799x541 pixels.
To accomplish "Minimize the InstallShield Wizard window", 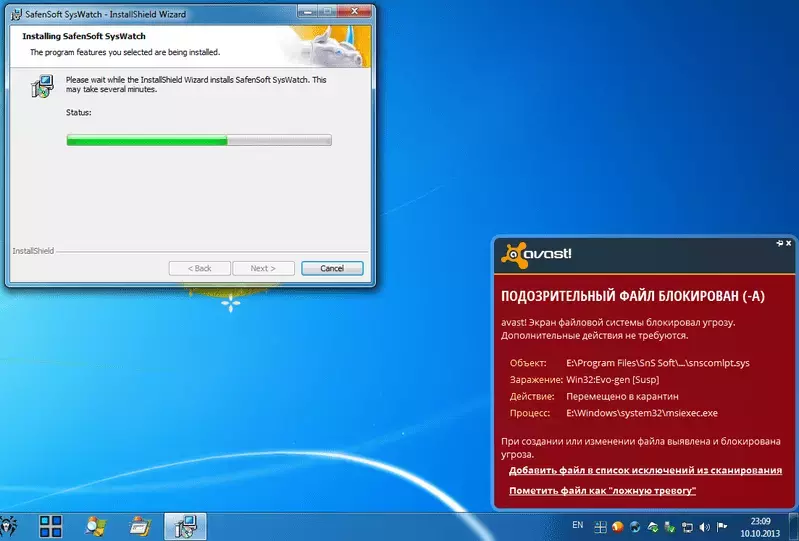I will (306, 11).
